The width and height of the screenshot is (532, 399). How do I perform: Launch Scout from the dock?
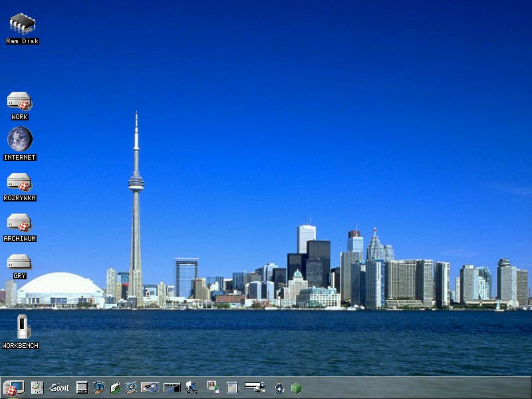[x=59, y=388]
